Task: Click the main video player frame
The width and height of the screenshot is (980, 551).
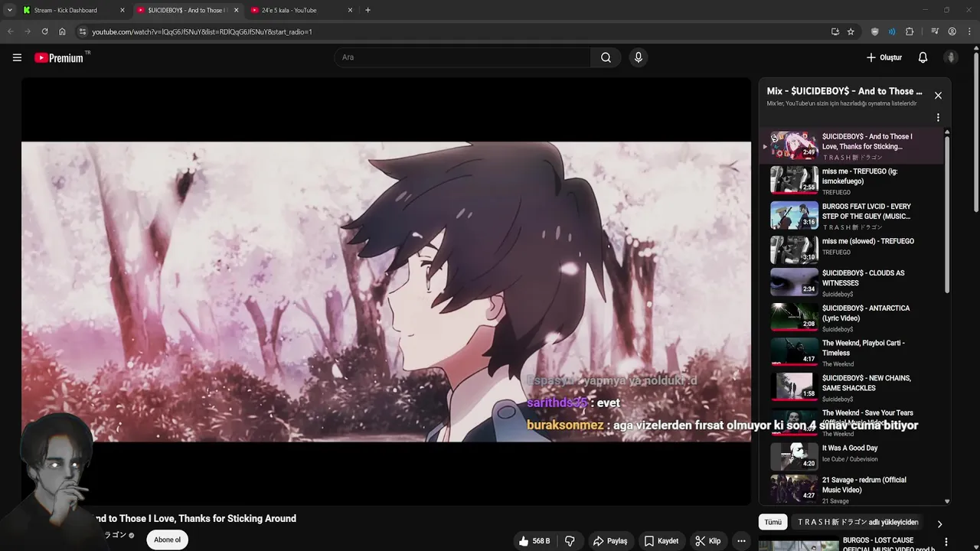Action: tap(386, 291)
